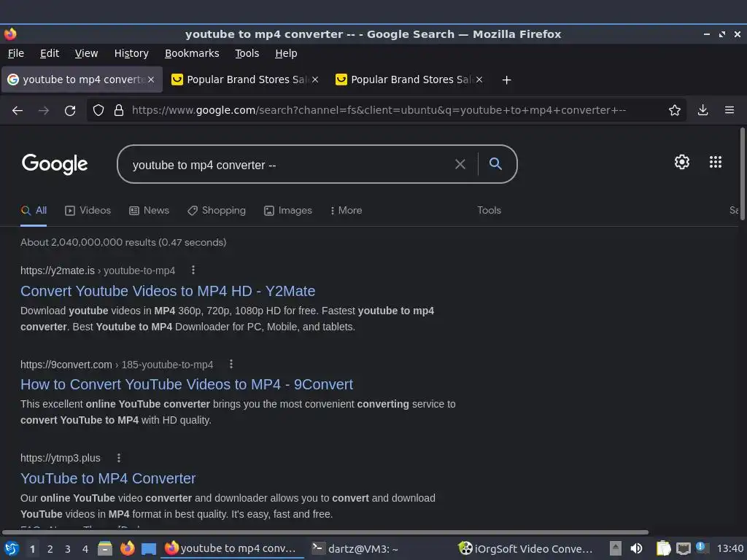
Task: Filter results by News
Action: 149,211
